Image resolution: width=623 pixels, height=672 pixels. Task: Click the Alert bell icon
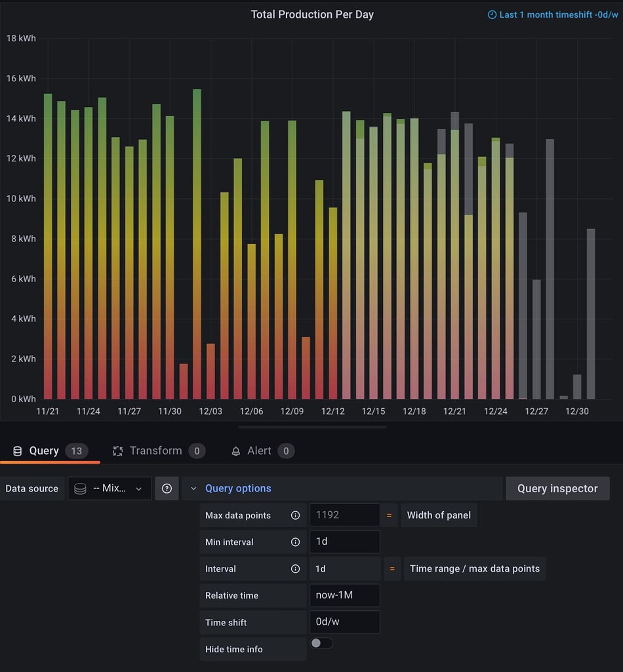pyautogui.click(x=236, y=451)
